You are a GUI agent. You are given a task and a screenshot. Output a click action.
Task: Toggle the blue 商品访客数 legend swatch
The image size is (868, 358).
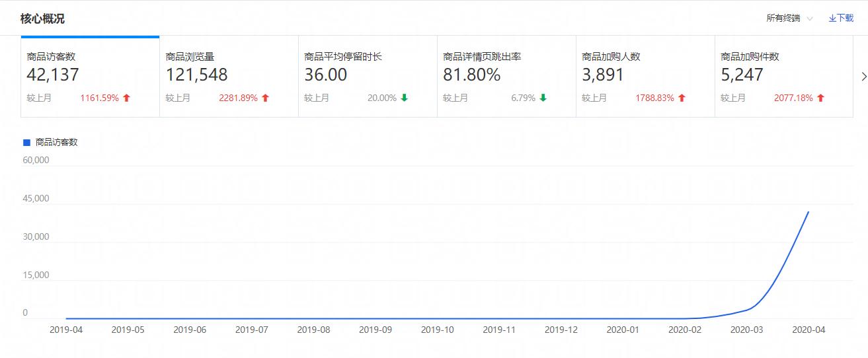[27, 142]
